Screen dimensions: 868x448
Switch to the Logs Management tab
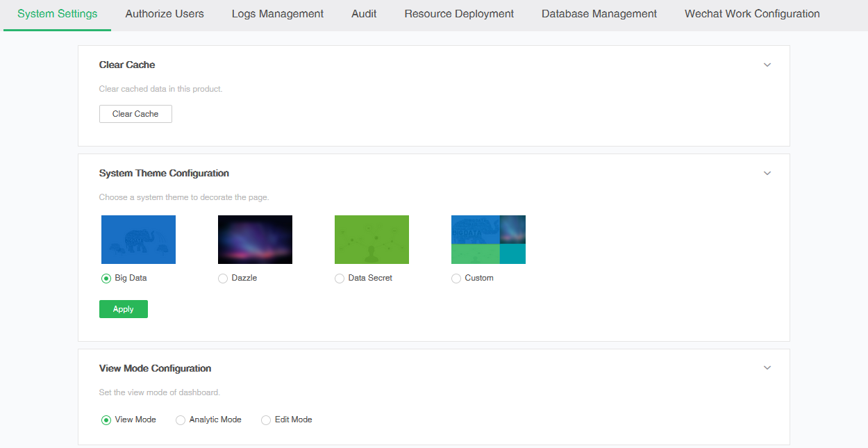pos(278,14)
